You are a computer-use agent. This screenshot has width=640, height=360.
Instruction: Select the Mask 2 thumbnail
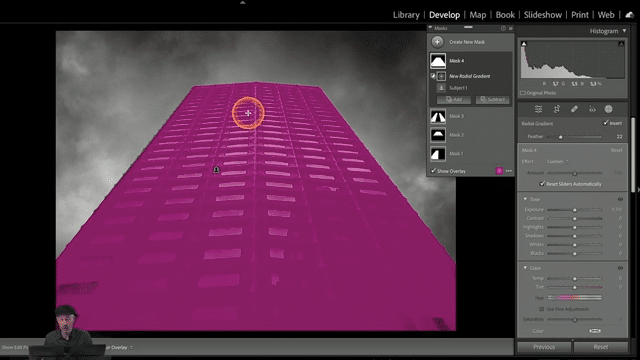438,135
